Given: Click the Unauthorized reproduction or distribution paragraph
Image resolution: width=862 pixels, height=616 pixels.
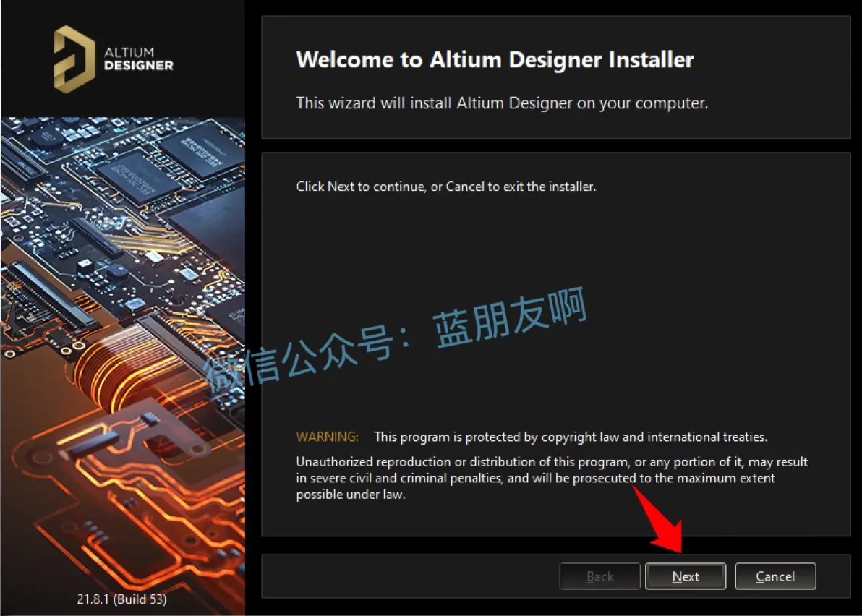Looking at the screenshot, I should pyautogui.click(x=552, y=478).
